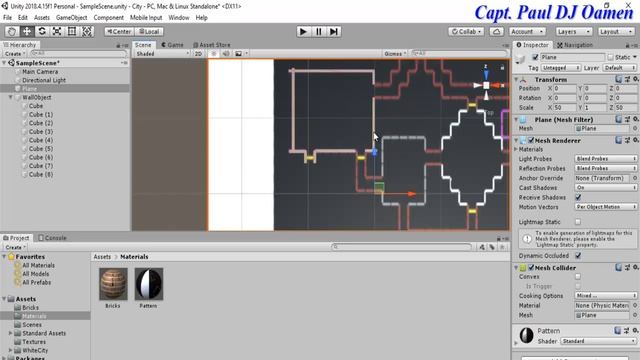The height and width of the screenshot is (360, 640).
Task: Open GameObject menu
Action: pos(71,18)
